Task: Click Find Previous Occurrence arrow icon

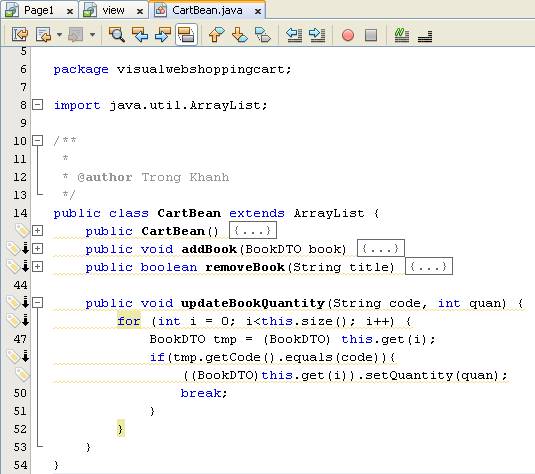Action: coord(140,34)
